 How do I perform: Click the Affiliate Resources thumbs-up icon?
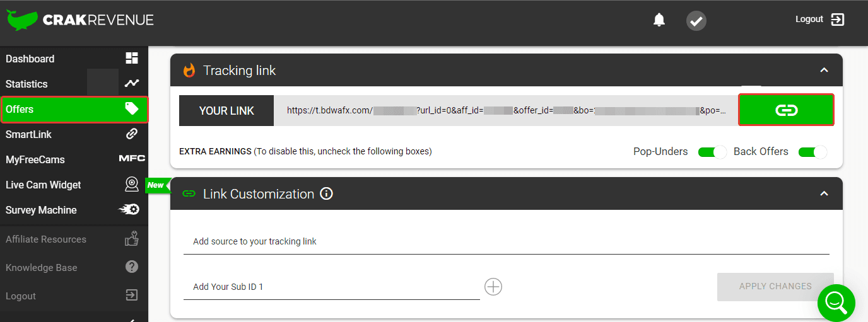point(131,238)
